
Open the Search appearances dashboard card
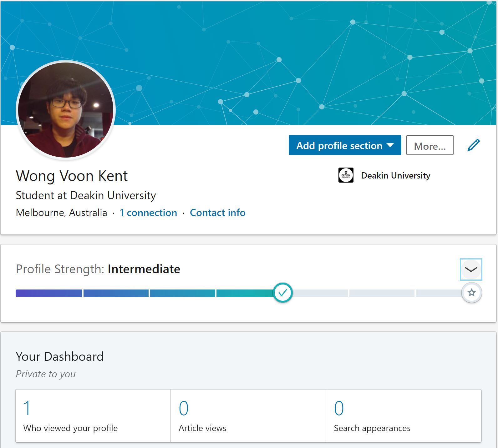[403, 415]
